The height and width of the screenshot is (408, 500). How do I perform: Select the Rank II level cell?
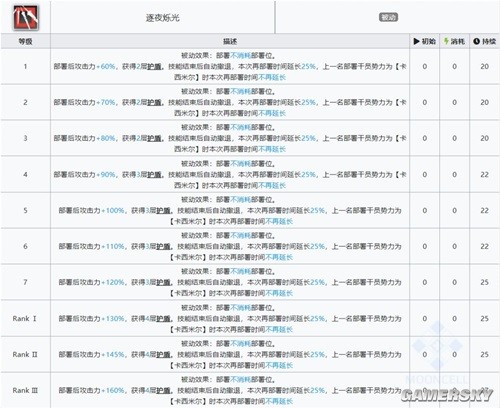25,354
